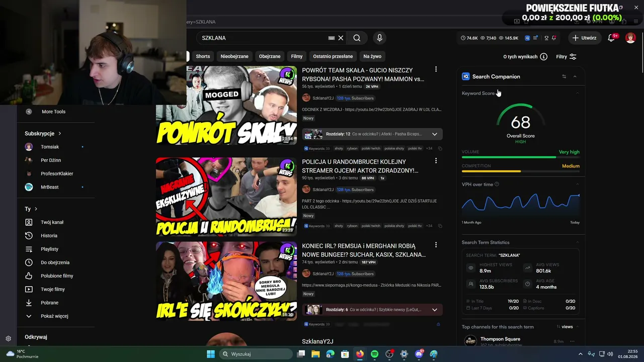Open options menu for KONIEC IRL video
This screenshot has width=644, height=362.
pyautogui.click(x=436, y=245)
